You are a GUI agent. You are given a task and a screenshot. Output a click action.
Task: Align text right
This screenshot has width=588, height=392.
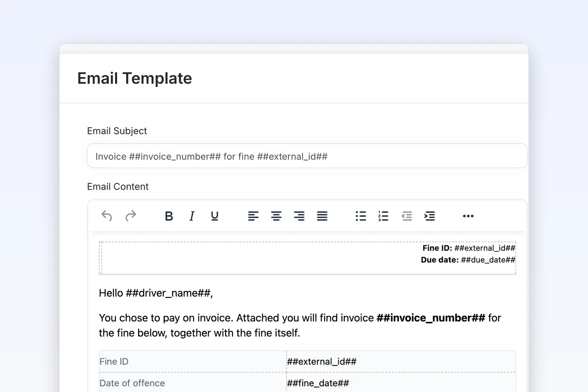(x=299, y=216)
